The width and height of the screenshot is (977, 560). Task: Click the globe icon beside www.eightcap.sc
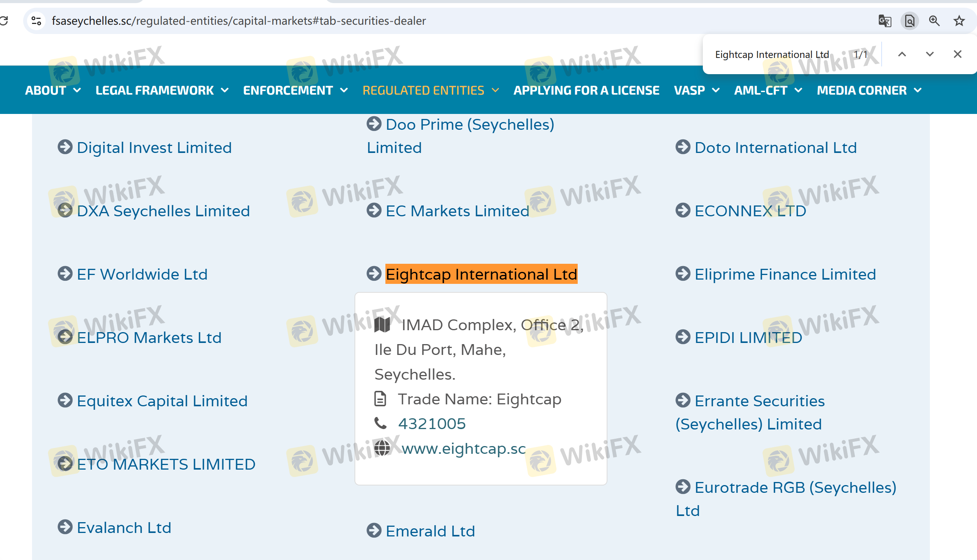click(382, 448)
